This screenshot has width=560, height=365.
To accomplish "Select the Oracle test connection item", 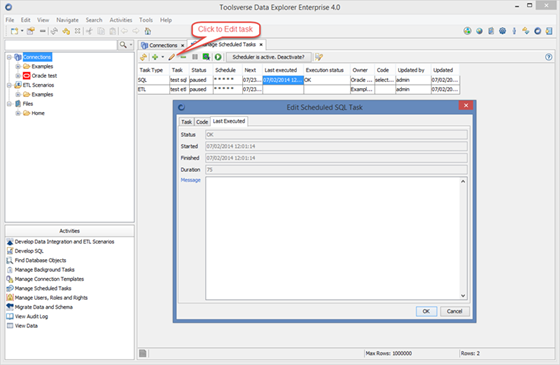I will click(x=44, y=76).
